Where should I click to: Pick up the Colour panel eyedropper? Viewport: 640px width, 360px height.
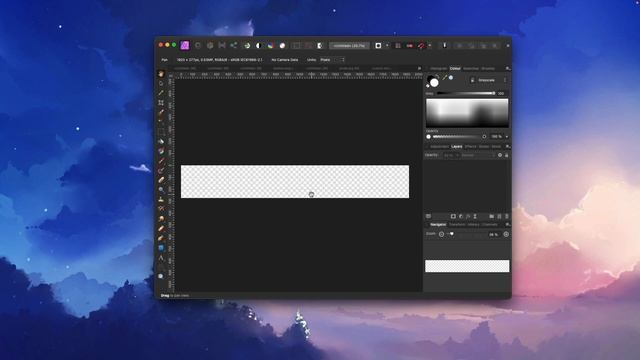pyautogui.click(x=444, y=78)
